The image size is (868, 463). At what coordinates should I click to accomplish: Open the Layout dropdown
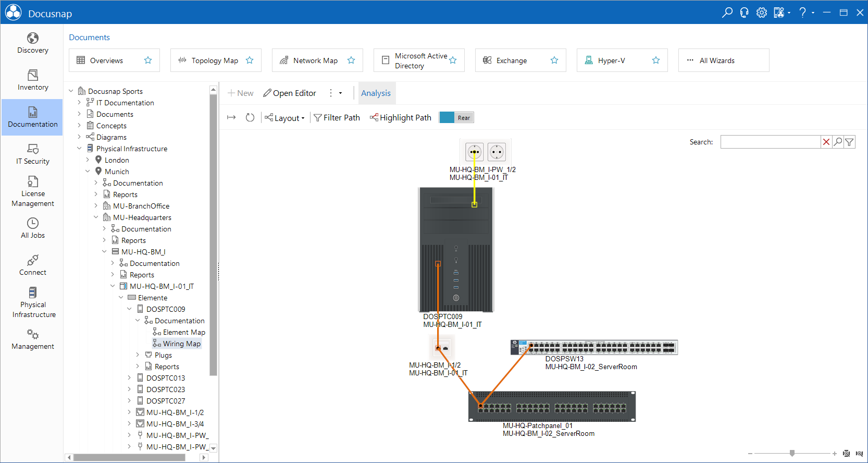point(284,118)
